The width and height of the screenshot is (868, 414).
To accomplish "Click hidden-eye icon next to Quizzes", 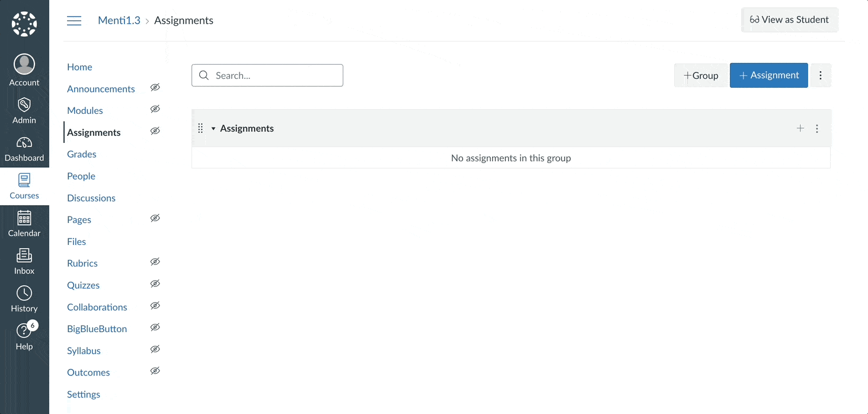I will click(x=155, y=284).
